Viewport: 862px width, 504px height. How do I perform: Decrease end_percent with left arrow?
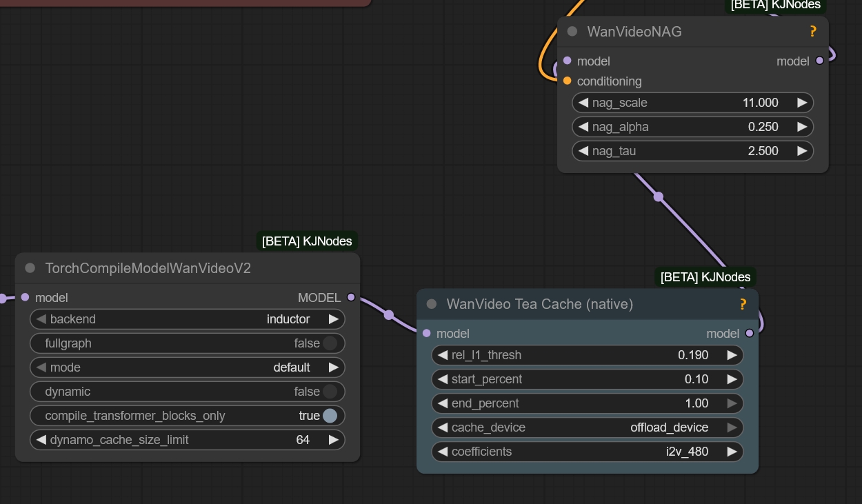coord(443,403)
